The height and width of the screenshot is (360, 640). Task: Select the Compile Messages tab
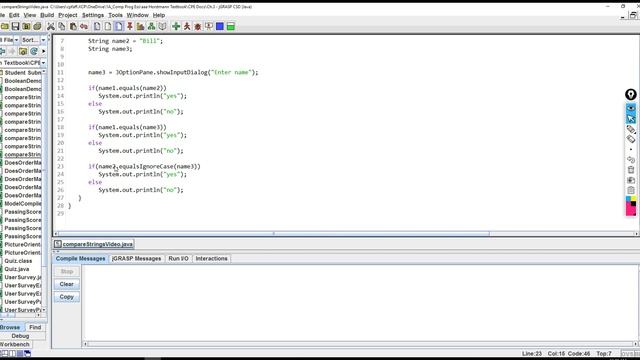[x=80, y=258]
